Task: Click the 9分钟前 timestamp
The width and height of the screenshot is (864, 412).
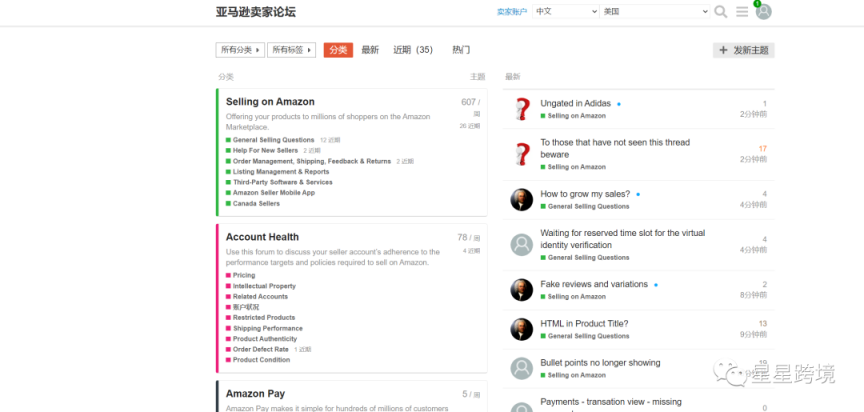Action: point(753,335)
